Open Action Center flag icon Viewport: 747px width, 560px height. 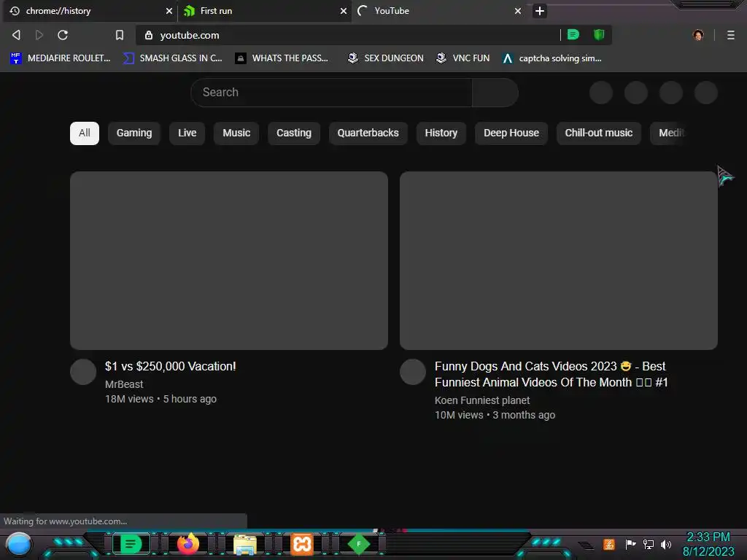(x=630, y=544)
